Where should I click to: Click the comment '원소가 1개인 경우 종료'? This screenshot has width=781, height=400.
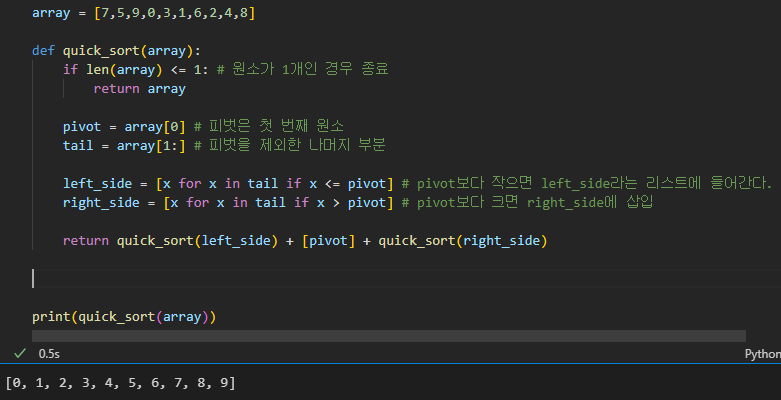(x=302, y=69)
